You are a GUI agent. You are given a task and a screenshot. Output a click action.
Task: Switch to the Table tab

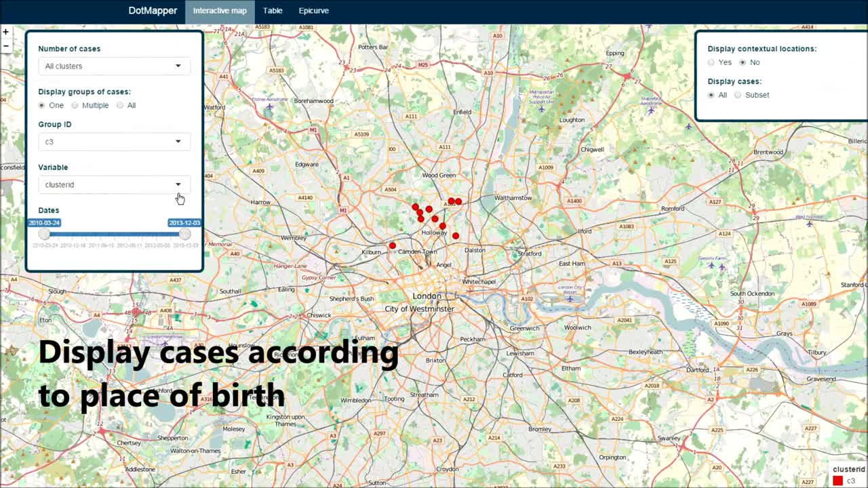(x=273, y=11)
